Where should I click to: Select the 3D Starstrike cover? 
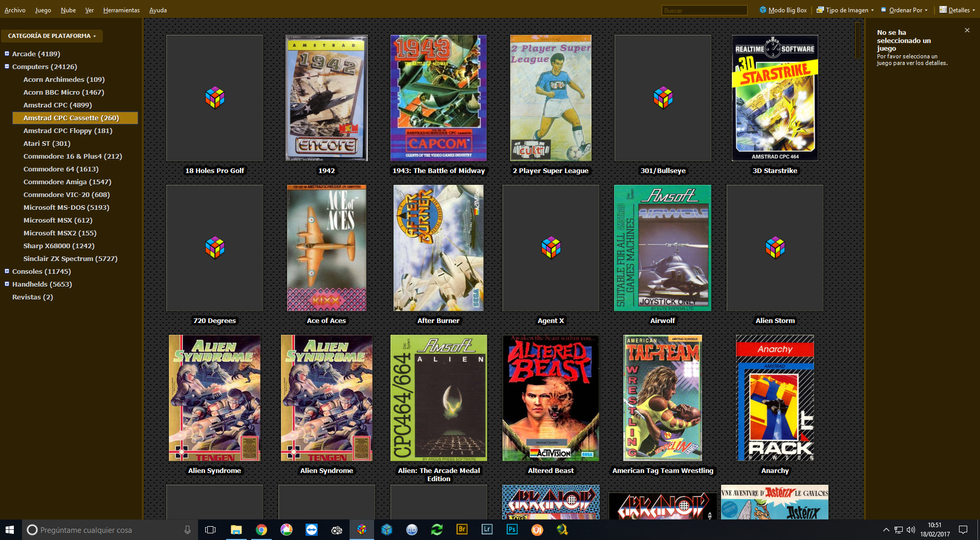[775, 98]
